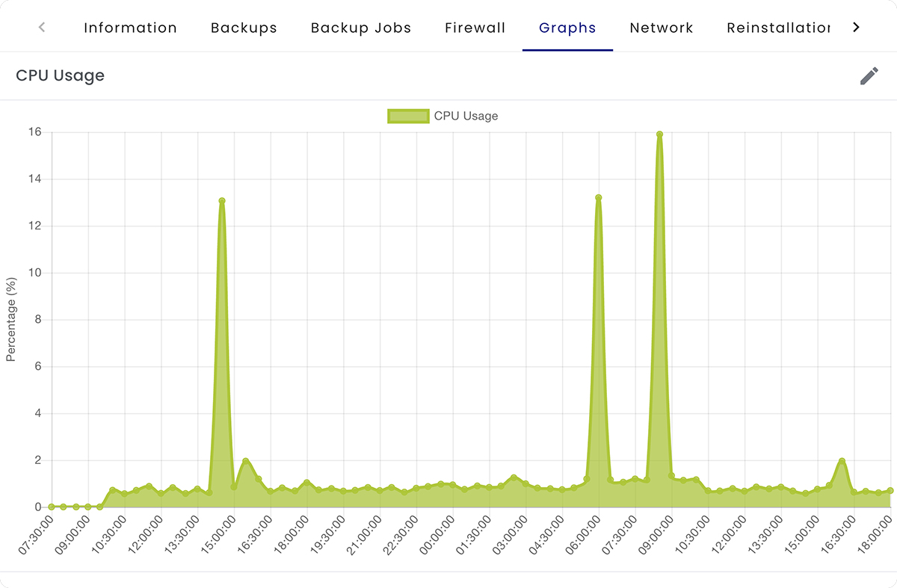The width and height of the screenshot is (897, 588).
Task: Click the active Graphs tab
Action: tap(567, 28)
